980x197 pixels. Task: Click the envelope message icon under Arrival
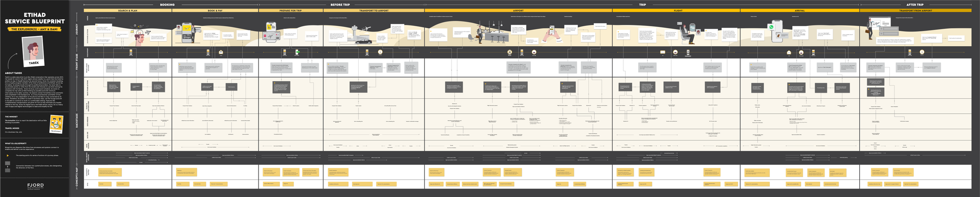pyautogui.click(x=789, y=52)
